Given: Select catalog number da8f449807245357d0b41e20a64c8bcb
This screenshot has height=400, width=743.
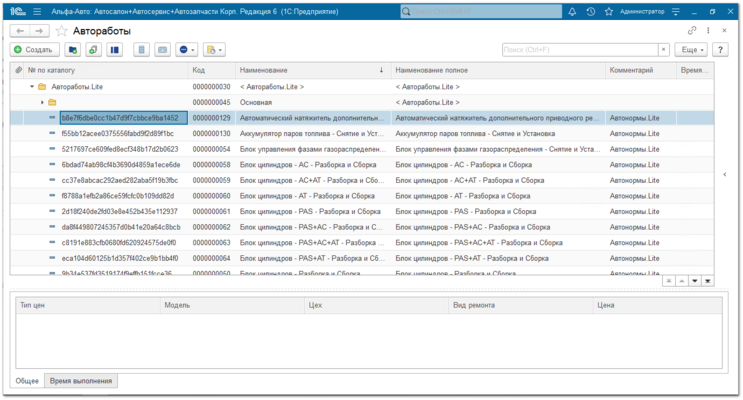Looking at the screenshot, I should (121, 227).
